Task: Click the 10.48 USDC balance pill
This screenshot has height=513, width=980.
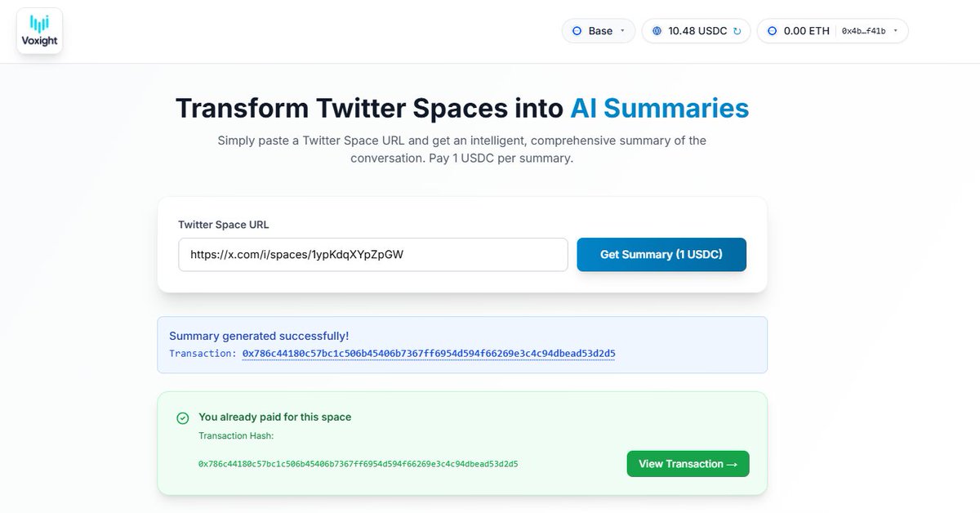Action: click(696, 31)
